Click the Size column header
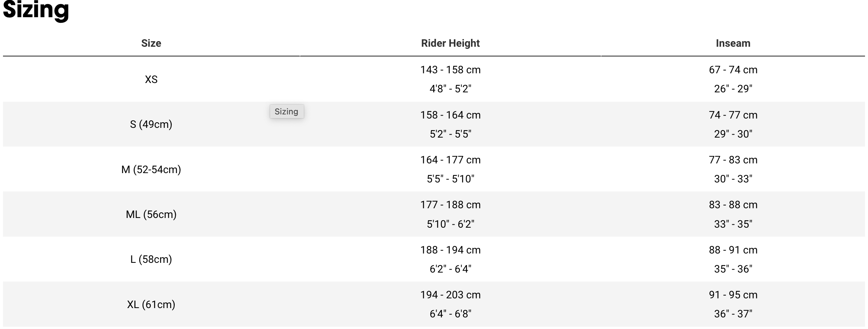Image resolution: width=868 pixels, height=329 pixels. click(151, 43)
